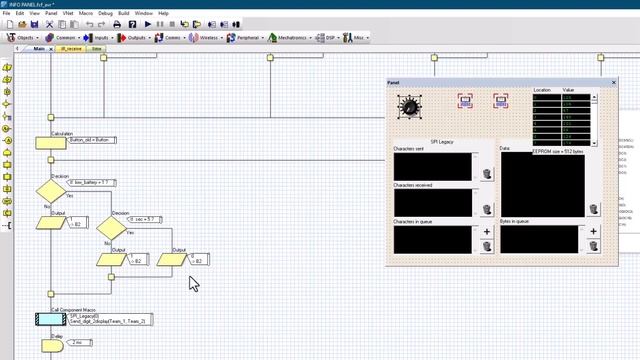Click the Step Over debug icon
Viewport: 640px width, 360px height.
click(x=197, y=24)
